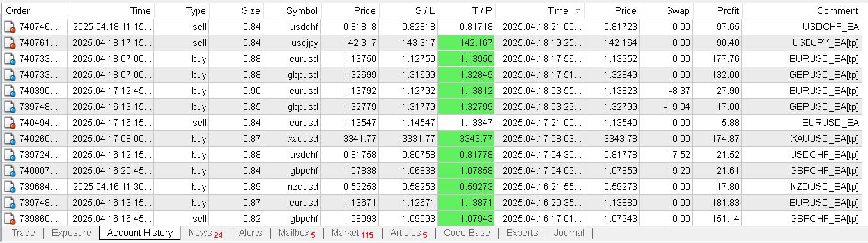Screen dimensions: 868x243
Task: Click the order icon of the usdjpy row
Action: pos(10,43)
